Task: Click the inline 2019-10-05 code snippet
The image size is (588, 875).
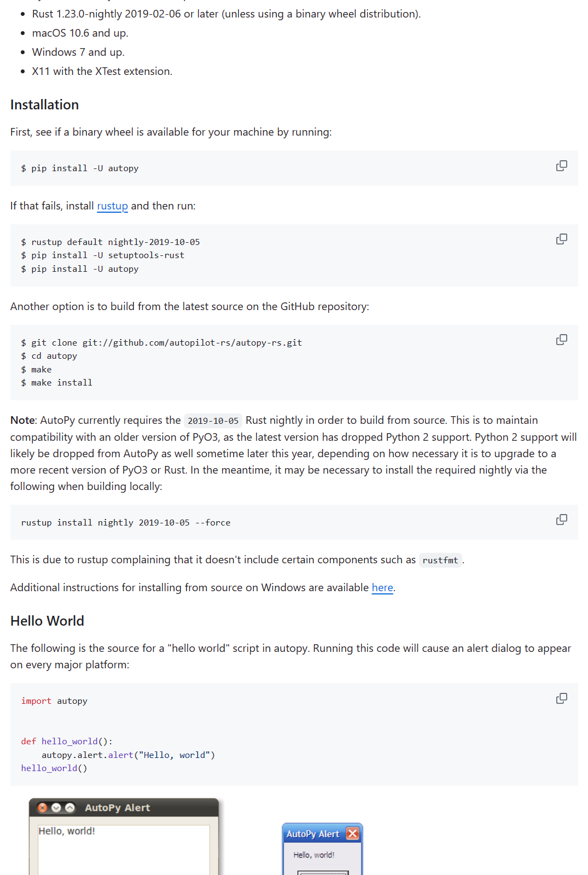Action: (213, 421)
